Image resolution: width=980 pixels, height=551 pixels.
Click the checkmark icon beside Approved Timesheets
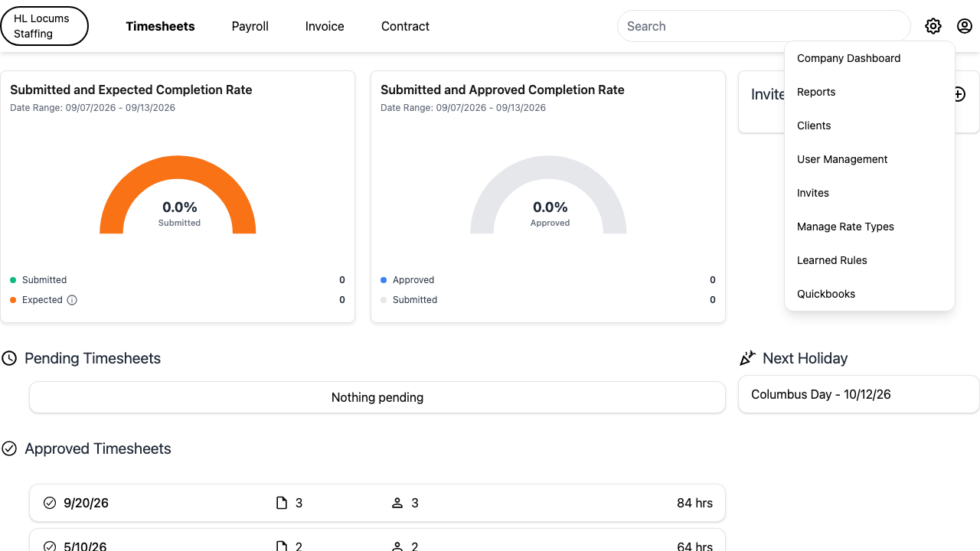coord(9,448)
